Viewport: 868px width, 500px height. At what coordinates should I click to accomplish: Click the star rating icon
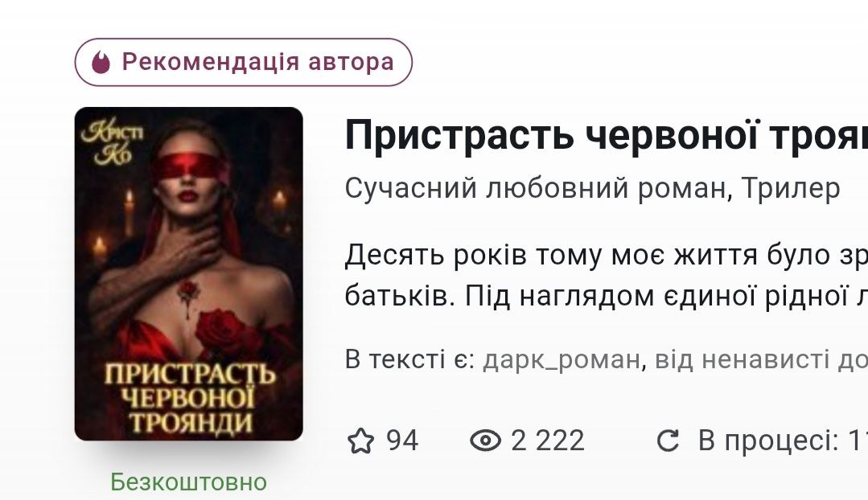[x=361, y=441]
